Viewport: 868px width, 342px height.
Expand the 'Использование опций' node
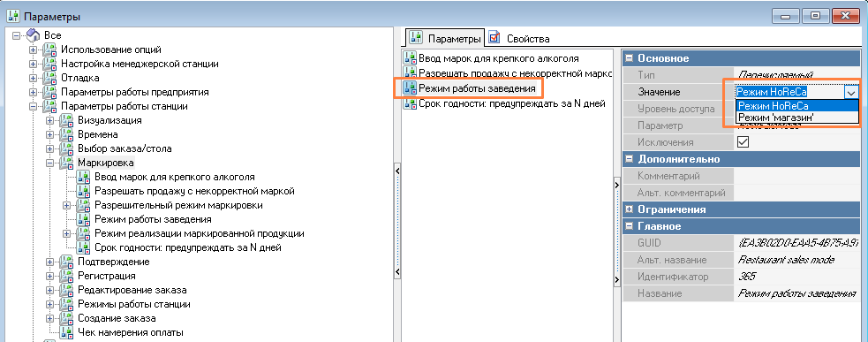pos(34,49)
